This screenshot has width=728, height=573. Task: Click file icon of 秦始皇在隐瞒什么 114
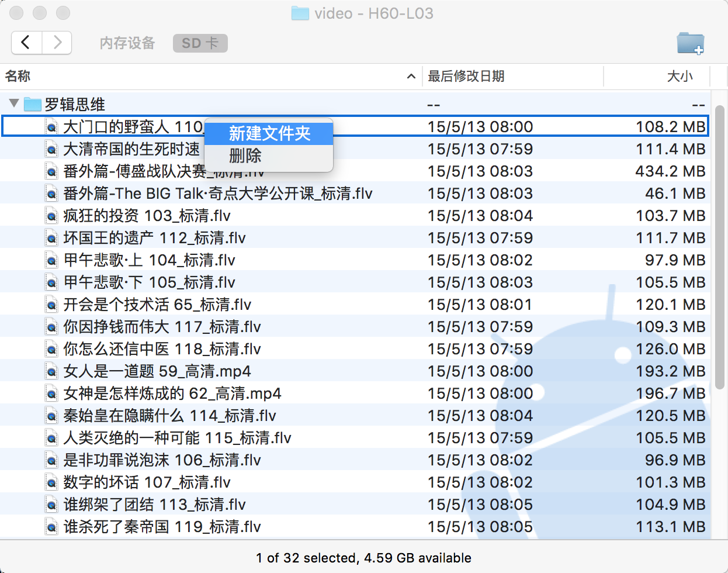coord(52,416)
